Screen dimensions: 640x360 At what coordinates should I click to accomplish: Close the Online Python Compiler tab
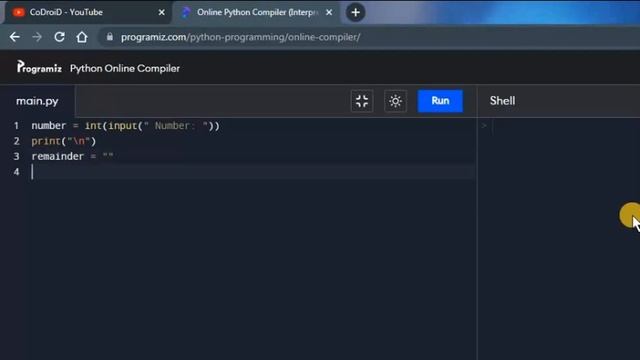click(x=329, y=12)
